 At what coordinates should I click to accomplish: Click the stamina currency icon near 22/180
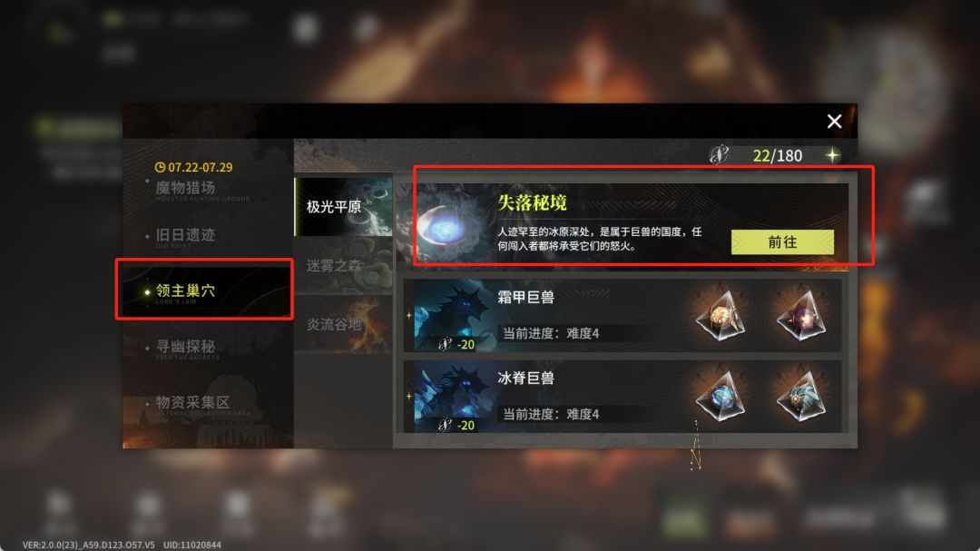click(719, 154)
